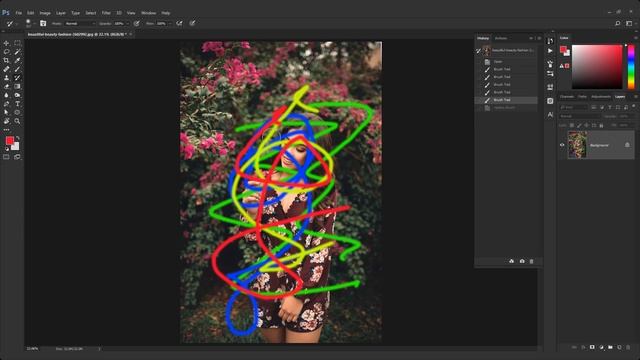Select the Path Selection tool
640x360 pixels.
tap(6, 112)
